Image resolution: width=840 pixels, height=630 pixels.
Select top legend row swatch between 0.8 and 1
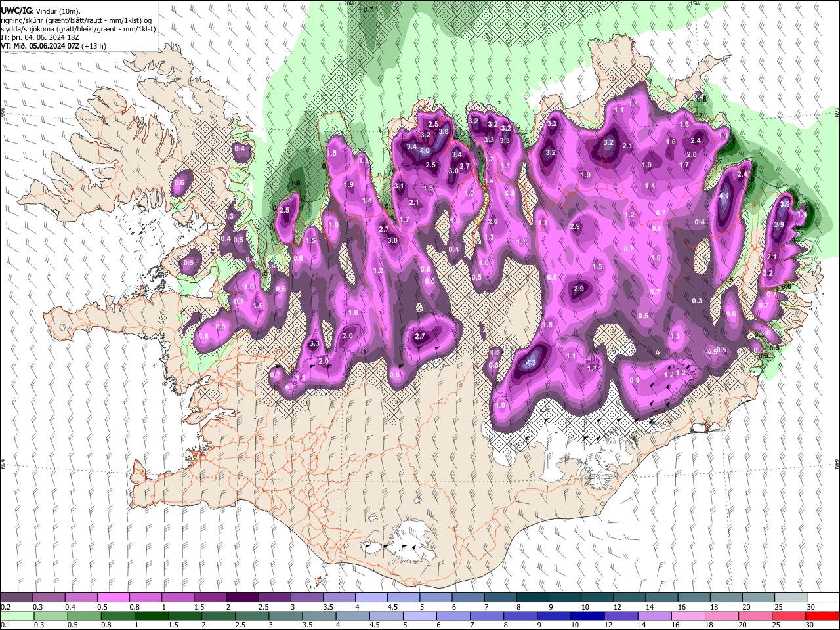(146, 598)
